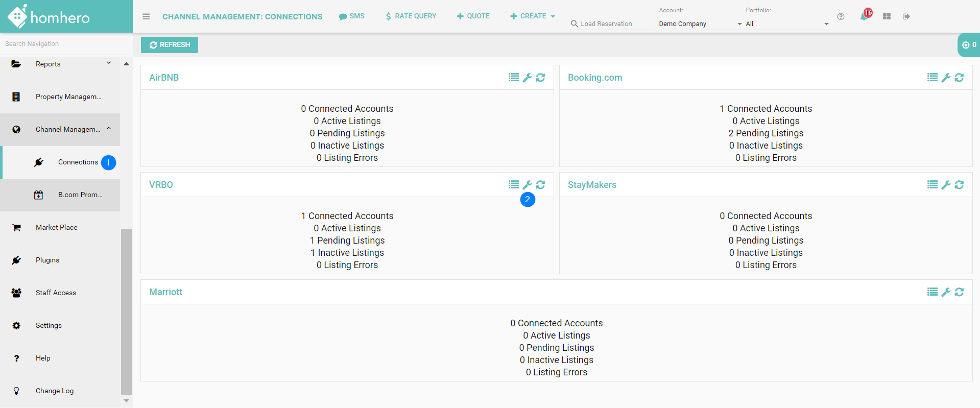The image size is (980, 408).
Task: Expand the Create dropdown menu
Action: click(x=533, y=16)
